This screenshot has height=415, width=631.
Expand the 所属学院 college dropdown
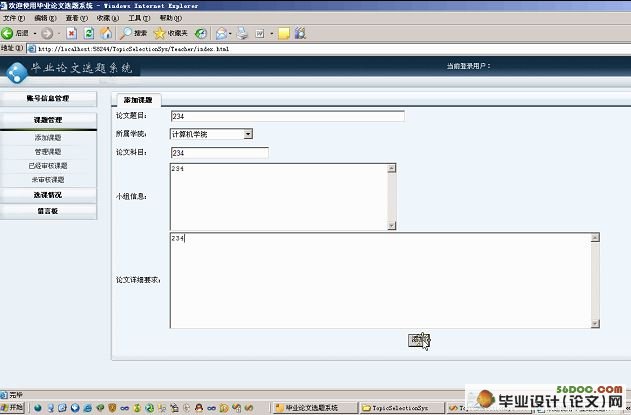[248, 133]
